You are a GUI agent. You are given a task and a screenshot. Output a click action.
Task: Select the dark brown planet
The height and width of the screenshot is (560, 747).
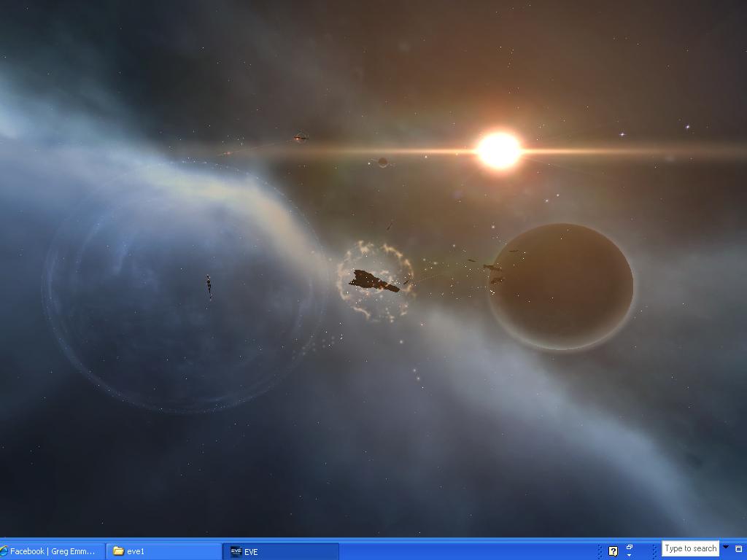(561, 287)
